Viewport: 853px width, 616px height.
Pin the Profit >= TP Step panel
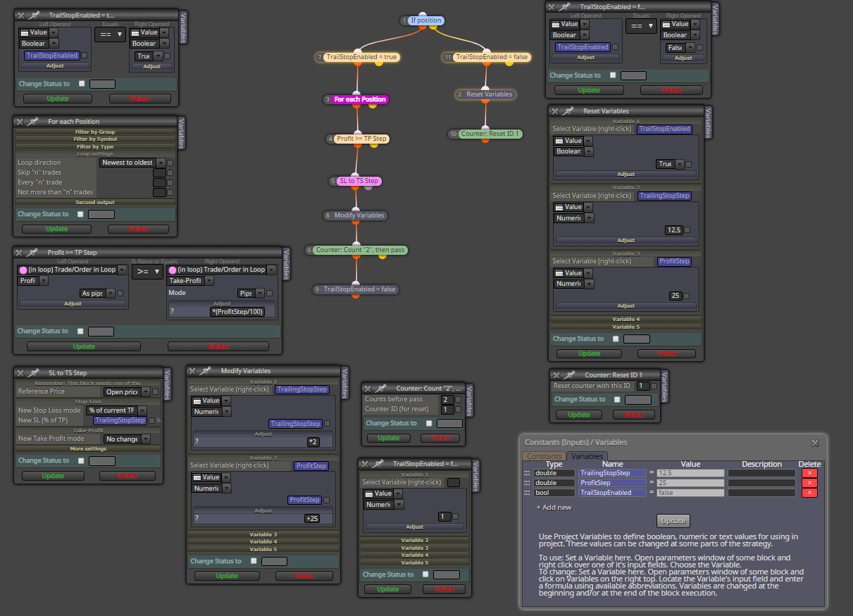[33, 252]
